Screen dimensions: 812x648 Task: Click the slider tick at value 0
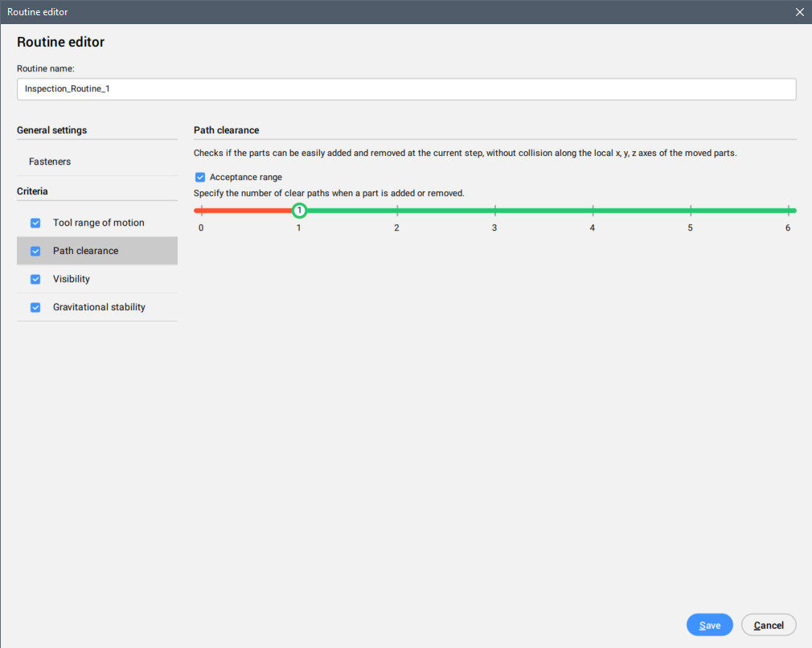[x=201, y=211]
